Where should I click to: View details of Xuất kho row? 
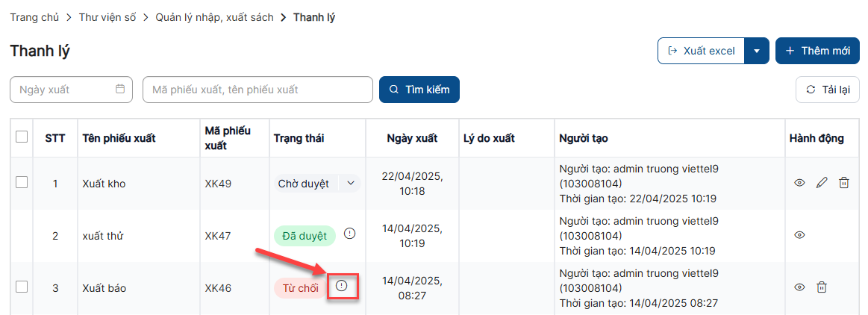799,182
